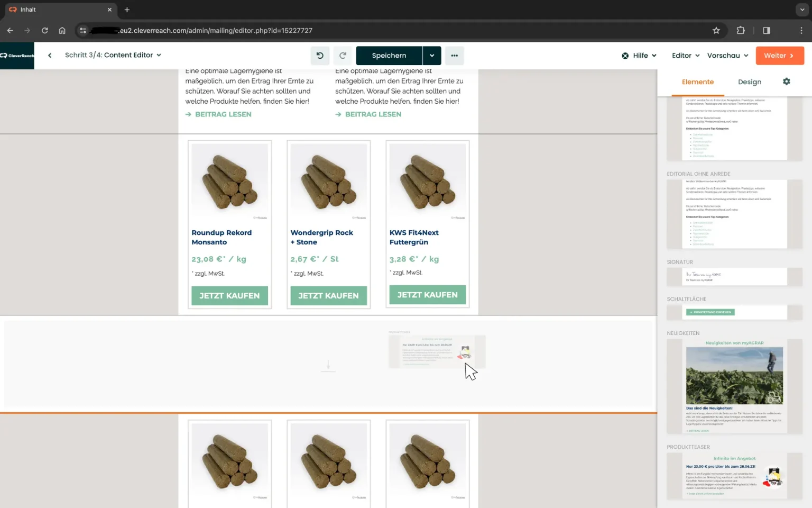Open the Chrome three-dot menu
Screen dimensions: 812x508
tap(801, 31)
